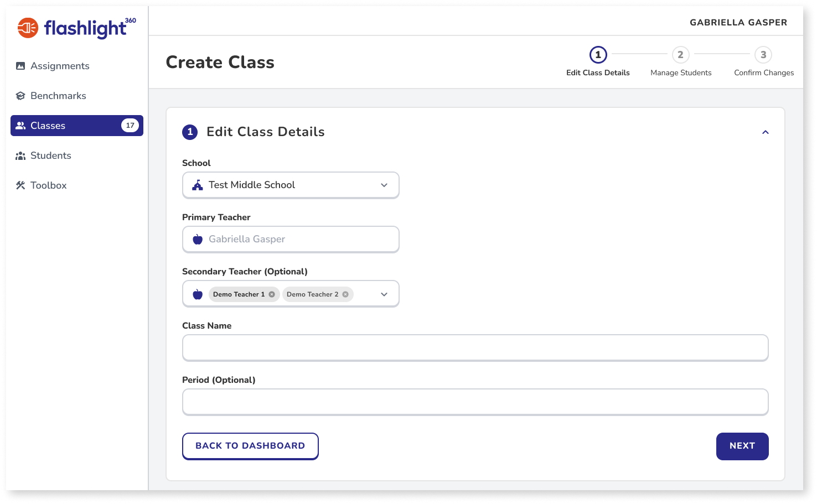This screenshot has width=817, height=504.
Task: Click the school building icon
Action: pyautogui.click(x=198, y=185)
